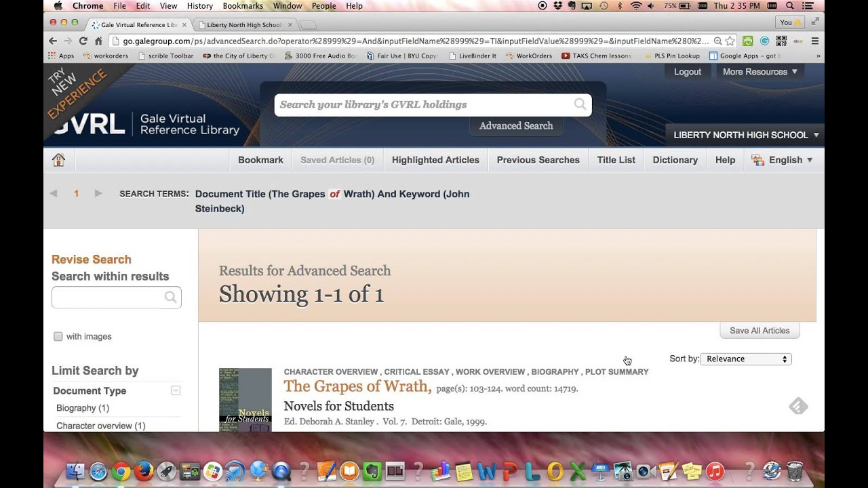Click the Chrome back arrow
This screenshot has height=488, width=868.
pyautogui.click(x=53, y=41)
